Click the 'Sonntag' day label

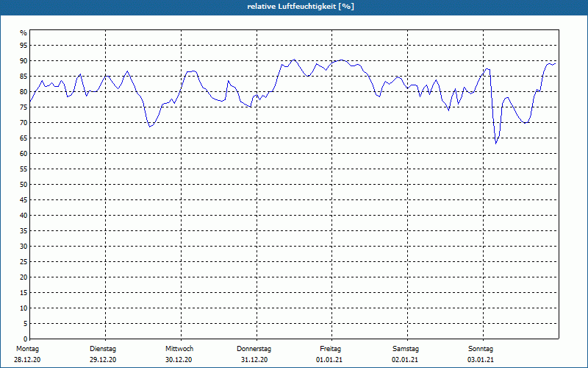(x=481, y=349)
